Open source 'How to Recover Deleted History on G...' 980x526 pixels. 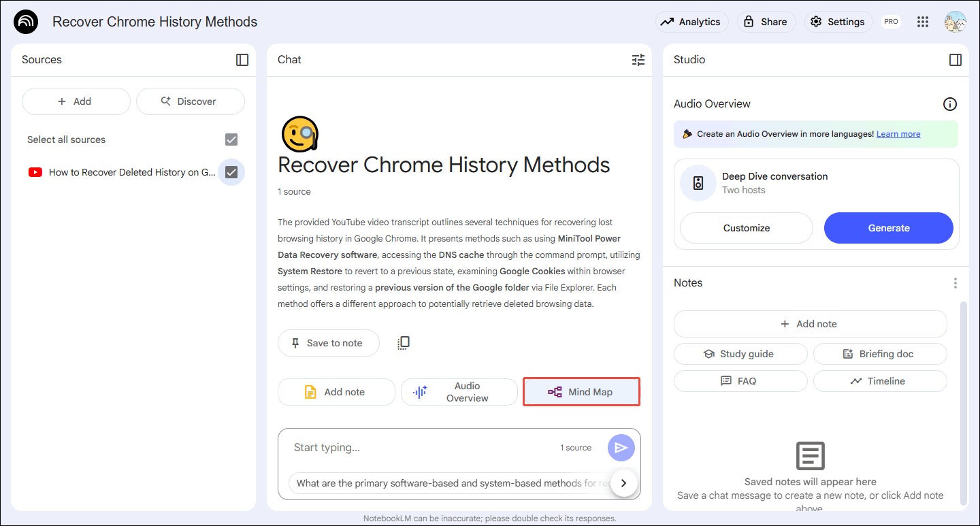click(133, 172)
